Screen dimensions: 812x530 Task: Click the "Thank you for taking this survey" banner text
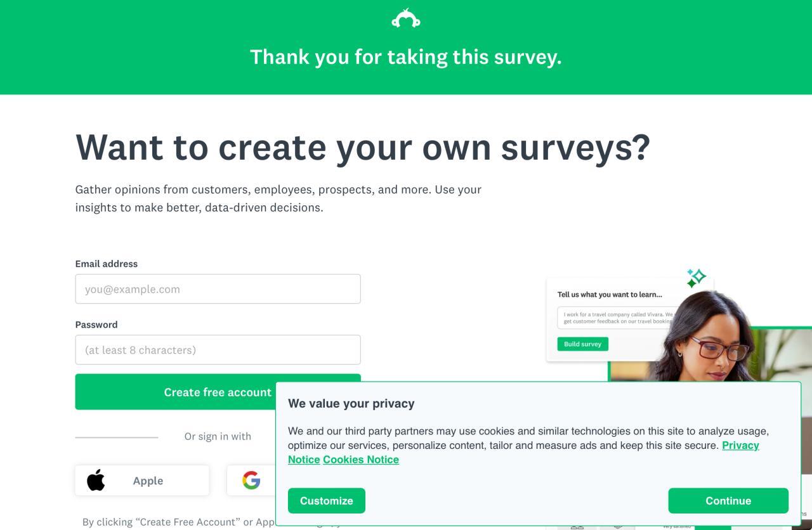[406, 57]
